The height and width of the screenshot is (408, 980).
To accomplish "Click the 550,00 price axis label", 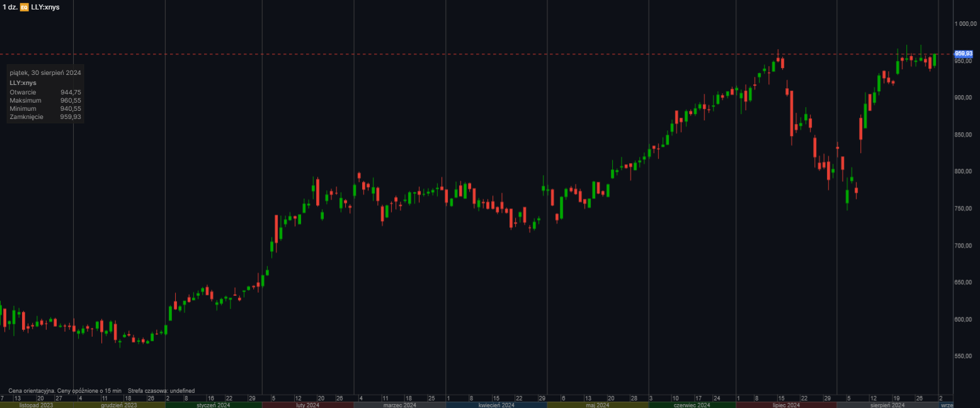I will click(x=964, y=356).
